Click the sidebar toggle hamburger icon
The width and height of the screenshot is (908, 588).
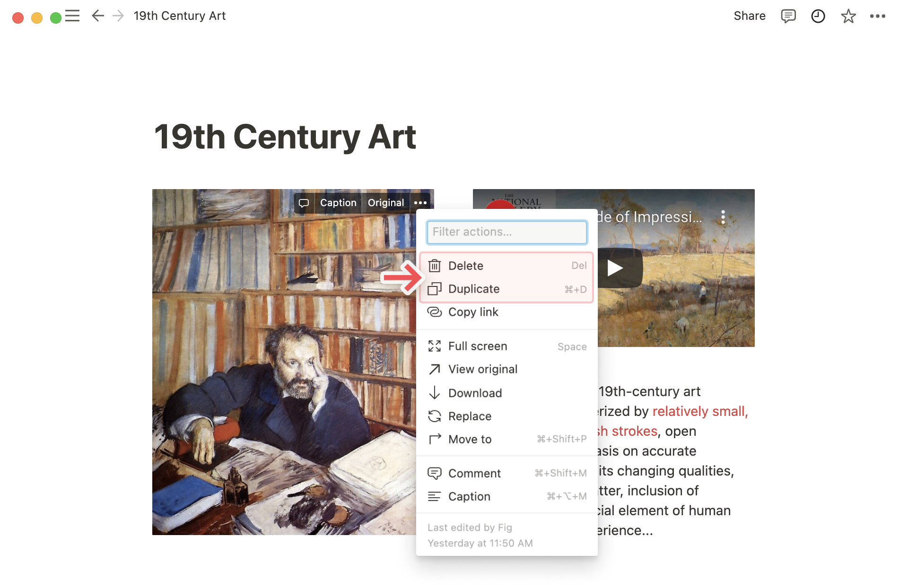click(73, 16)
